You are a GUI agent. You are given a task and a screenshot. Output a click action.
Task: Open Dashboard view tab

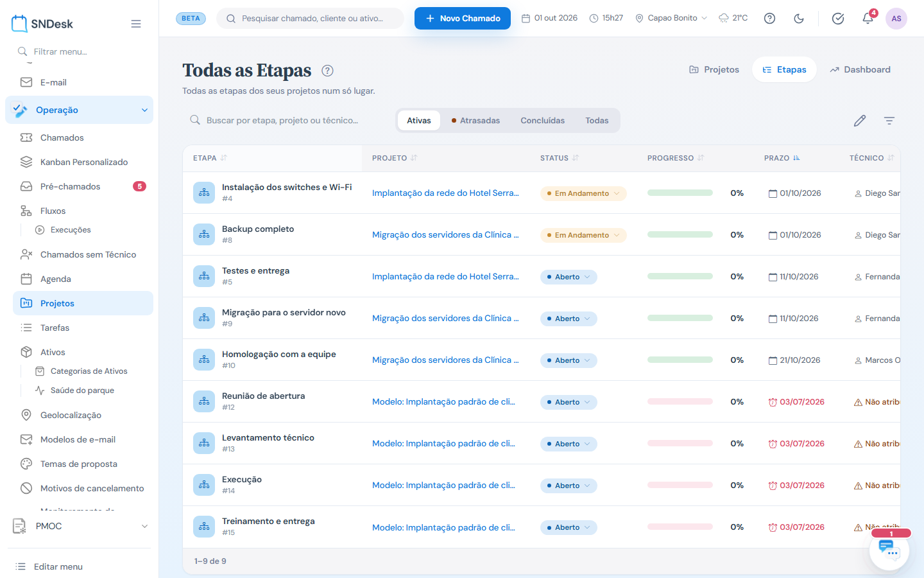[860, 69]
